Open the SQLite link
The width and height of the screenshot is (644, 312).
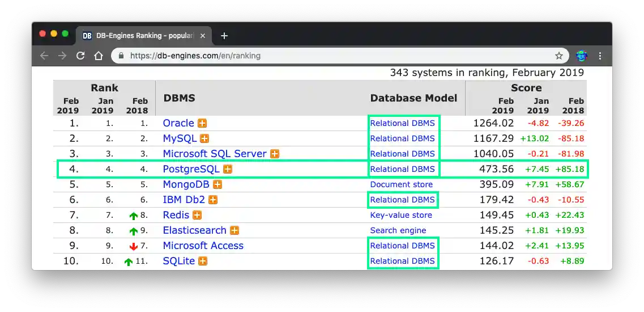point(178,261)
